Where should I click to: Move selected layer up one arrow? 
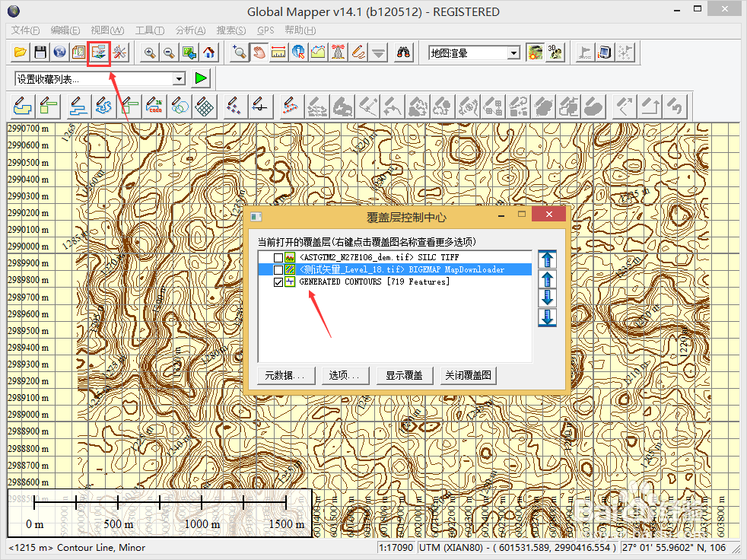(x=547, y=278)
